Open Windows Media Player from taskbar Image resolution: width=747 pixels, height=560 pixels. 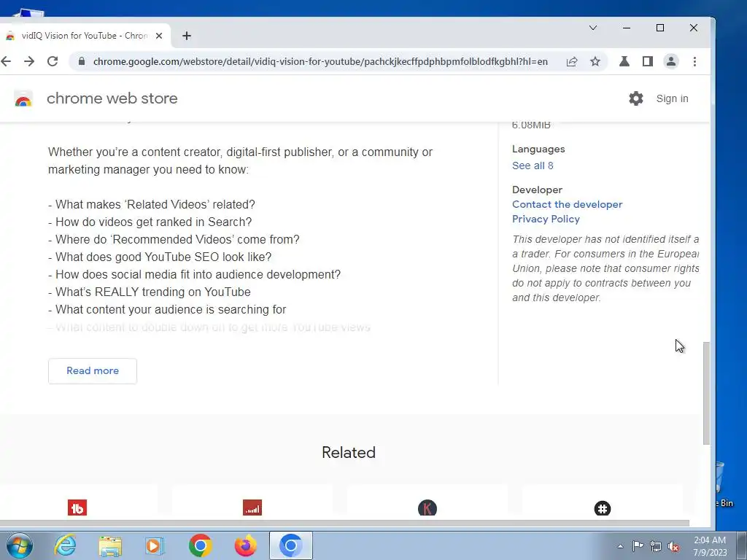tap(154, 545)
